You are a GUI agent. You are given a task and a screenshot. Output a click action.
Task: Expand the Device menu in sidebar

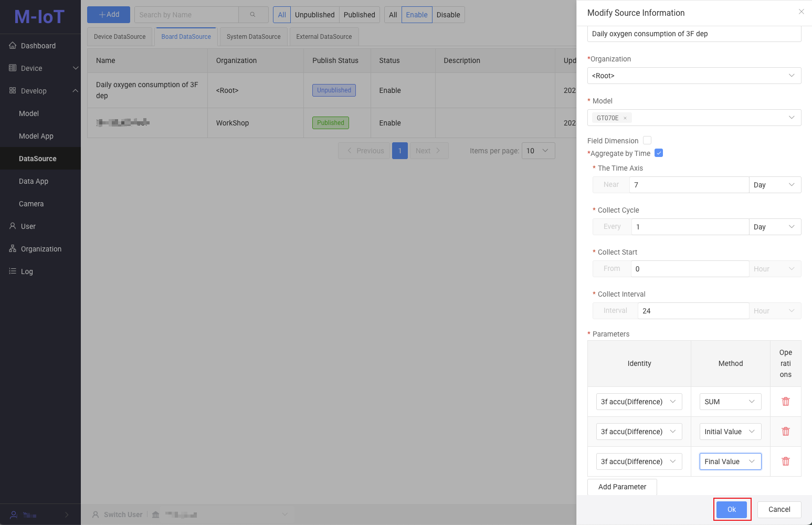tap(40, 68)
